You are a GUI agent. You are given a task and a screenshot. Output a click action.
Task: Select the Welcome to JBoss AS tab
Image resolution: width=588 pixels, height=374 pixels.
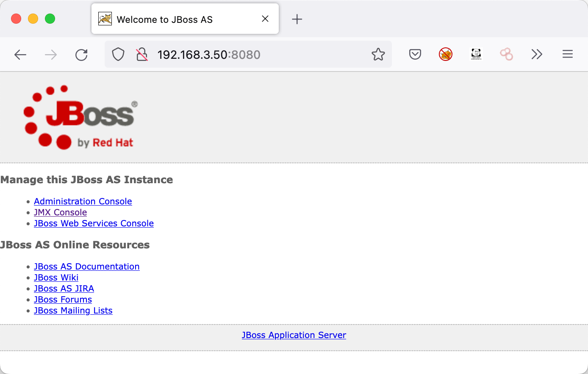pos(169,19)
